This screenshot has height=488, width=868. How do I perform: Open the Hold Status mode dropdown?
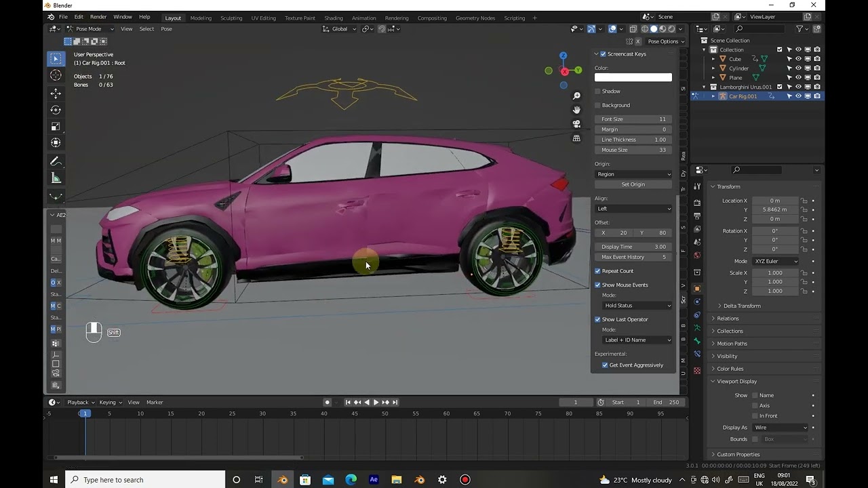637,306
